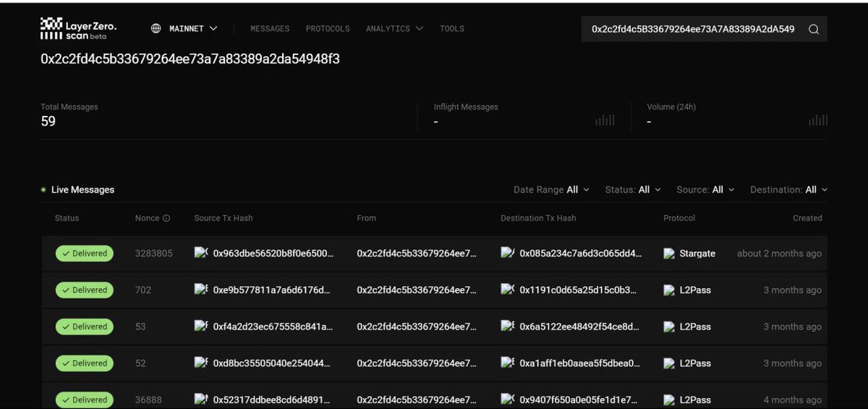Image resolution: width=868 pixels, height=409 pixels.
Task: Open the TOOLS menu item
Action: point(452,29)
